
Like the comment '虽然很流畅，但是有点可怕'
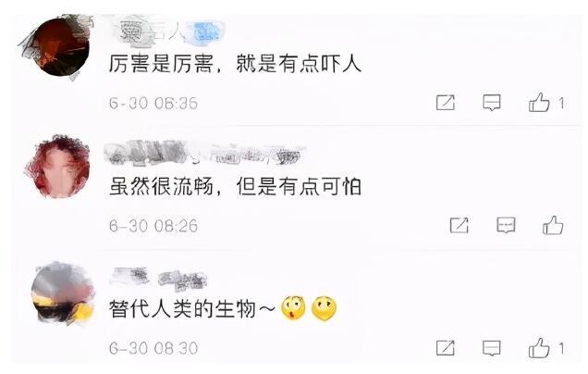[x=553, y=225]
